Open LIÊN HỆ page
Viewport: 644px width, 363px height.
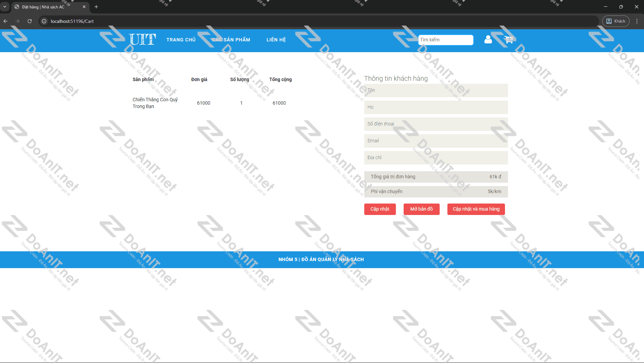(276, 40)
